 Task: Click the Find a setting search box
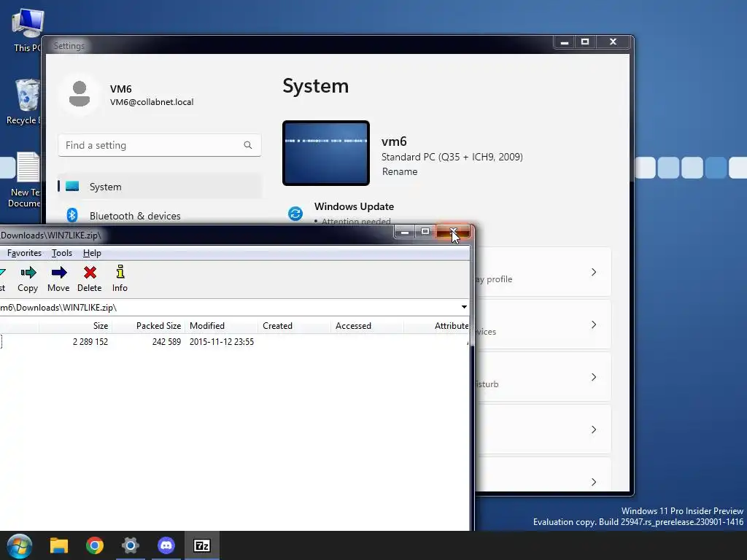pos(160,145)
